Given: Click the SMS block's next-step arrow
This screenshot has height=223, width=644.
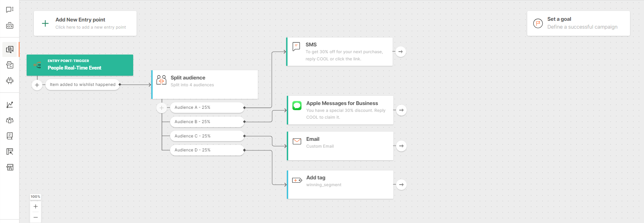Looking at the screenshot, I should coord(401,52).
